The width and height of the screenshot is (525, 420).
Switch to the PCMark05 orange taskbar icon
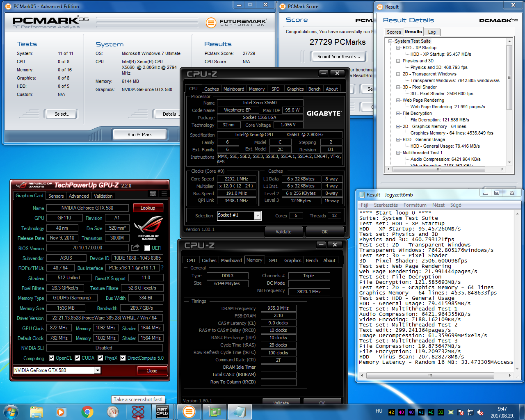coord(189,412)
